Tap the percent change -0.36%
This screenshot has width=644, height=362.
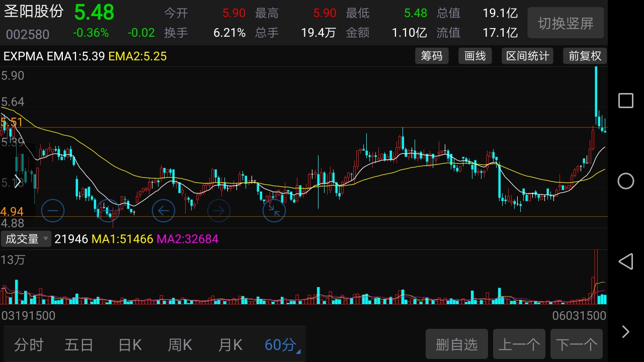click(x=91, y=33)
